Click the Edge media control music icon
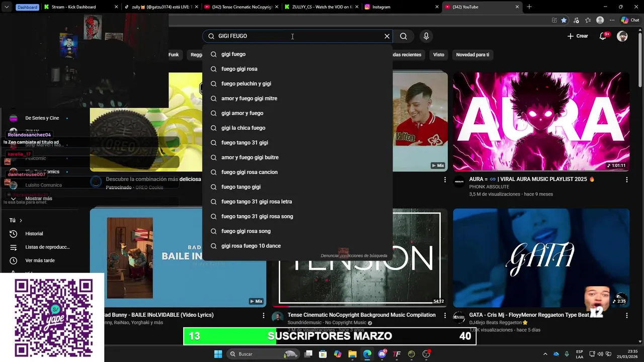 point(576,20)
